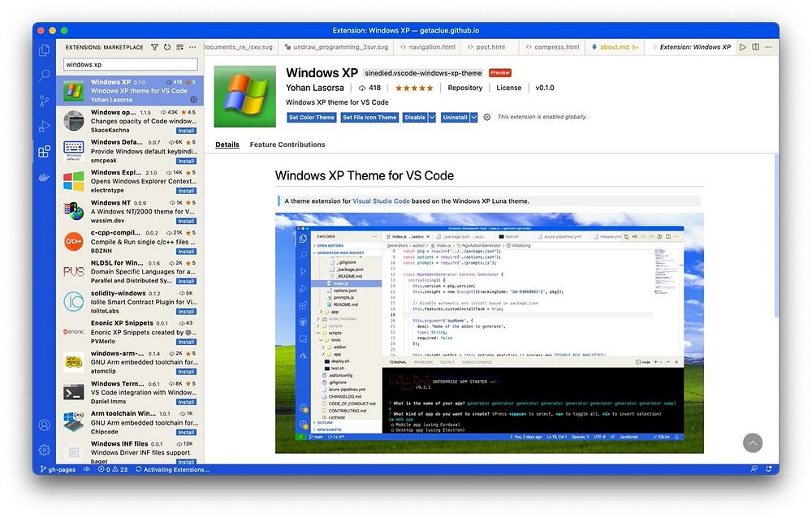Split the editor to the right
Viewport: 812px width, 518px height.
(755, 47)
